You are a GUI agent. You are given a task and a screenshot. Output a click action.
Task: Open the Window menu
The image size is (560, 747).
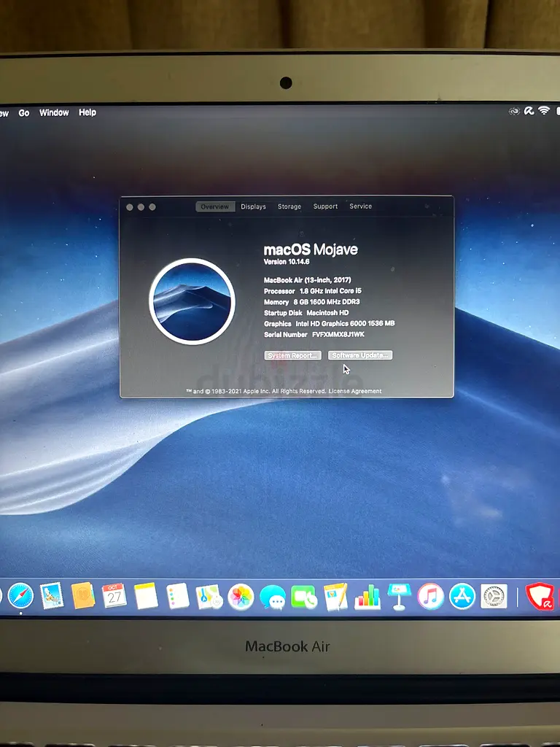click(x=54, y=112)
